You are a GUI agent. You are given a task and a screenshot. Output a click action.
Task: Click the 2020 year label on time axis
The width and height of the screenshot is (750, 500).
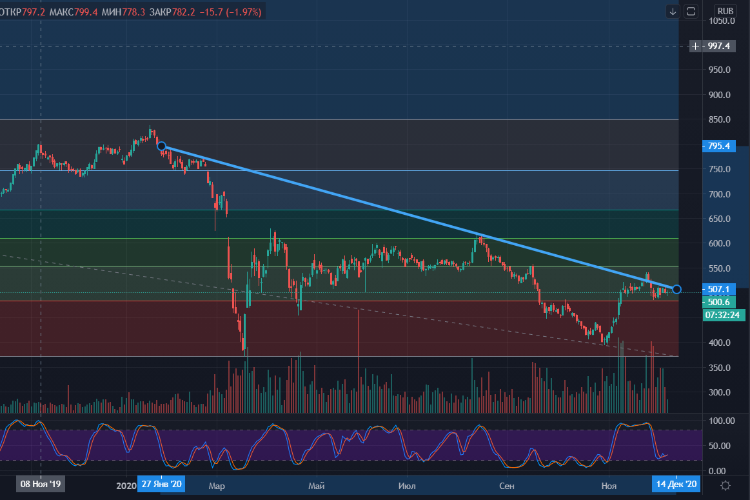pos(126,486)
